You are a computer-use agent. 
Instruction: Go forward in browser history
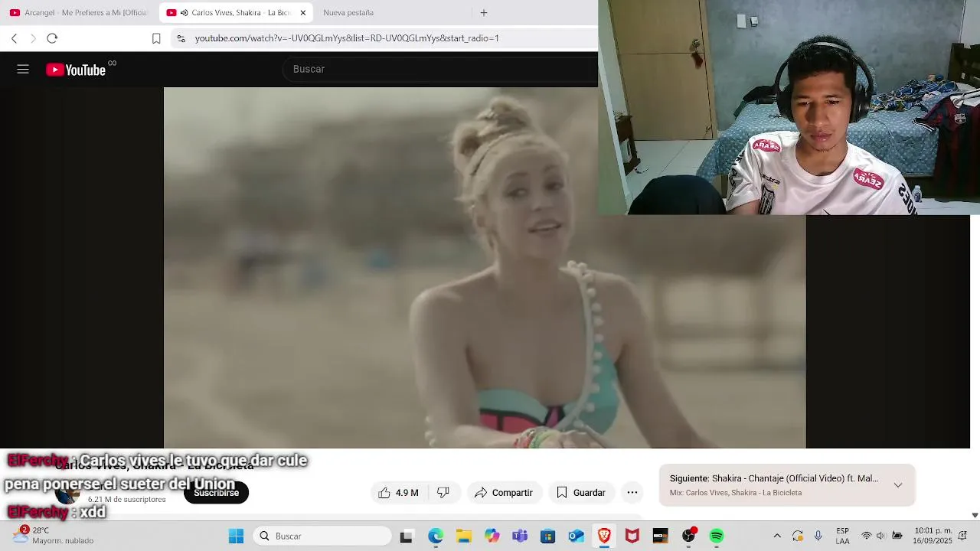click(33, 38)
